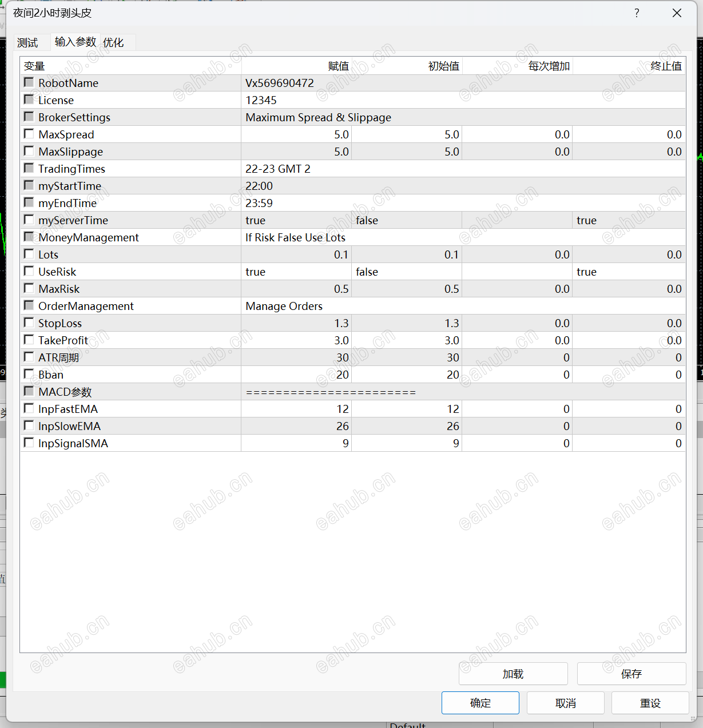Image resolution: width=703 pixels, height=728 pixels.
Task: Click the 加载 button
Action: click(x=513, y=674)
